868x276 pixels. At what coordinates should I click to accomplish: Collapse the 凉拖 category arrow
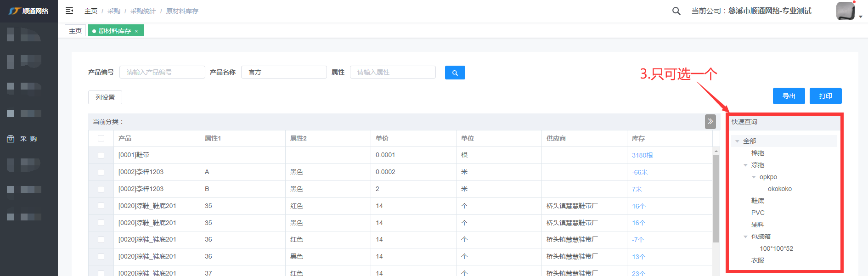(745, 165)
